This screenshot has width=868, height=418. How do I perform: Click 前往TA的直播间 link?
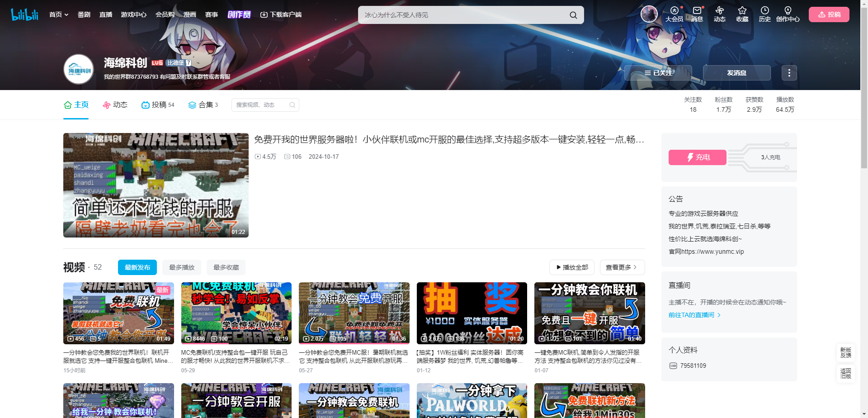[x=694, y=315]
